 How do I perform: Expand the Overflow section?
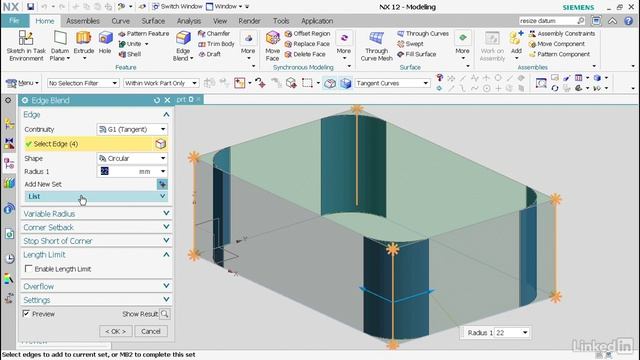pyautogui.click(x=96, y=286)
